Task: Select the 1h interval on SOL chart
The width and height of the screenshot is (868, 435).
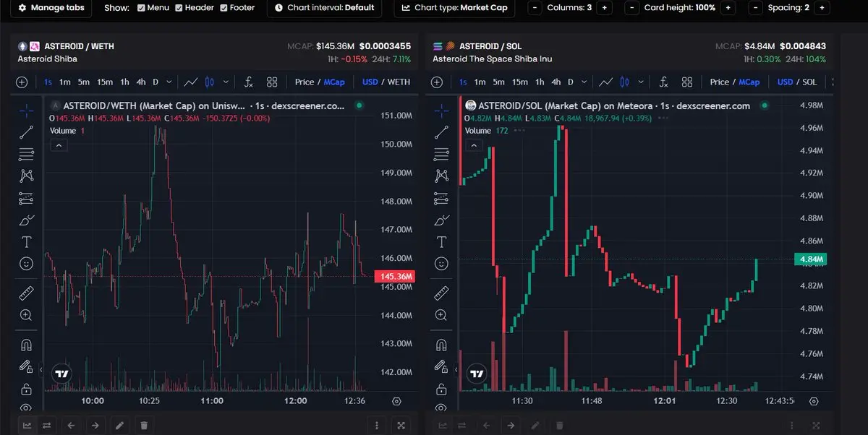Action: 540,82
